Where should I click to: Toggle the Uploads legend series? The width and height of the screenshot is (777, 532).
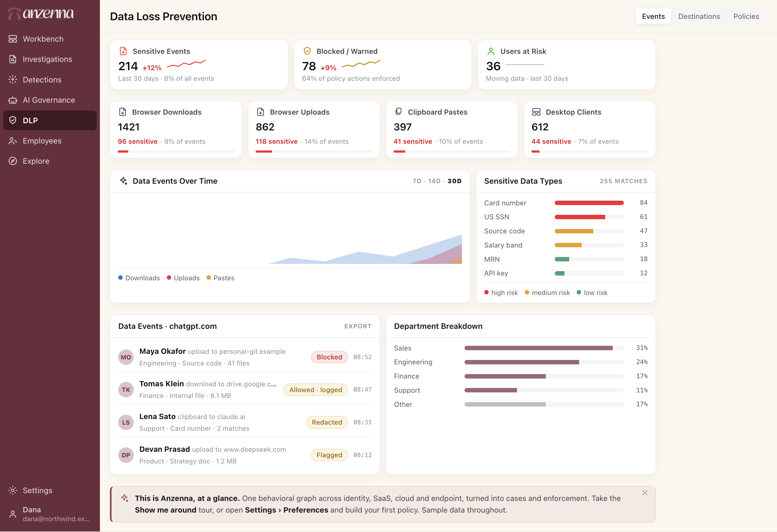183,278
